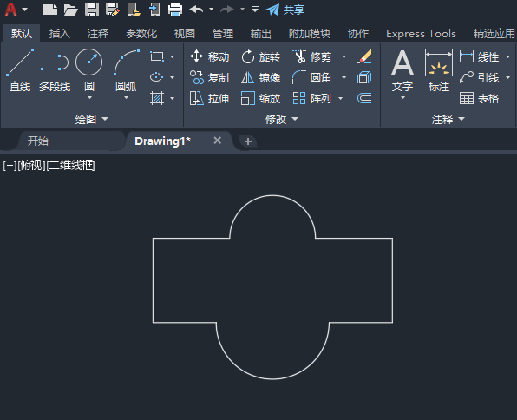The width and height of the screenshot is (517, 420).
Task: Open the Hatch tool dropdown arrow
Action: [172, 98]
